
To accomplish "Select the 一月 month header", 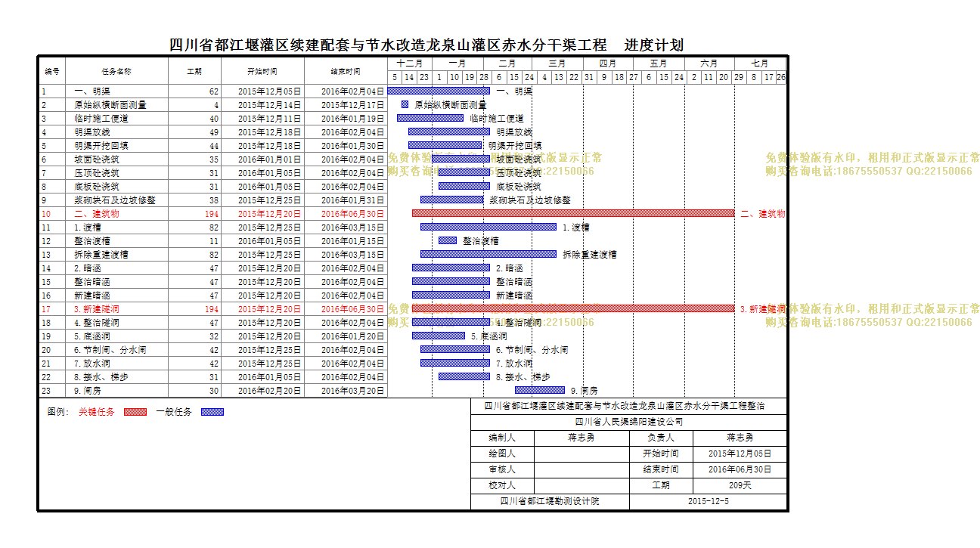I will [x=457, y=63].
